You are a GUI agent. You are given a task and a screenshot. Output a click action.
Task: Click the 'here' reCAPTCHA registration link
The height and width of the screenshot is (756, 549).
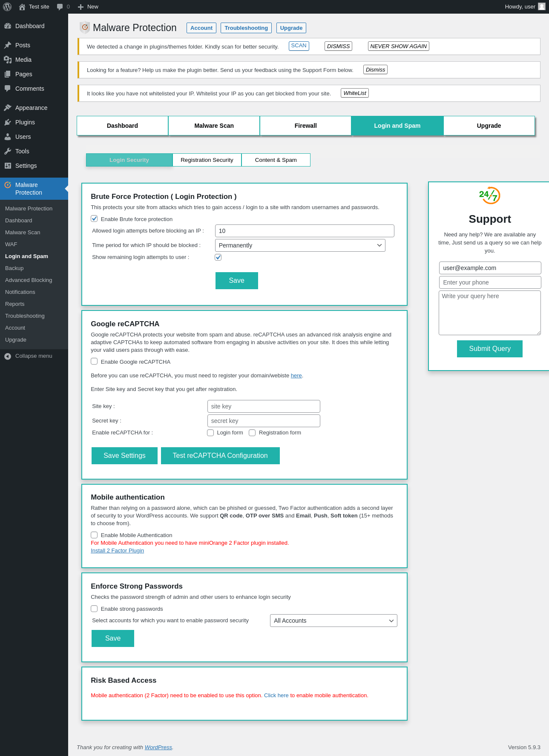(296, 376)
